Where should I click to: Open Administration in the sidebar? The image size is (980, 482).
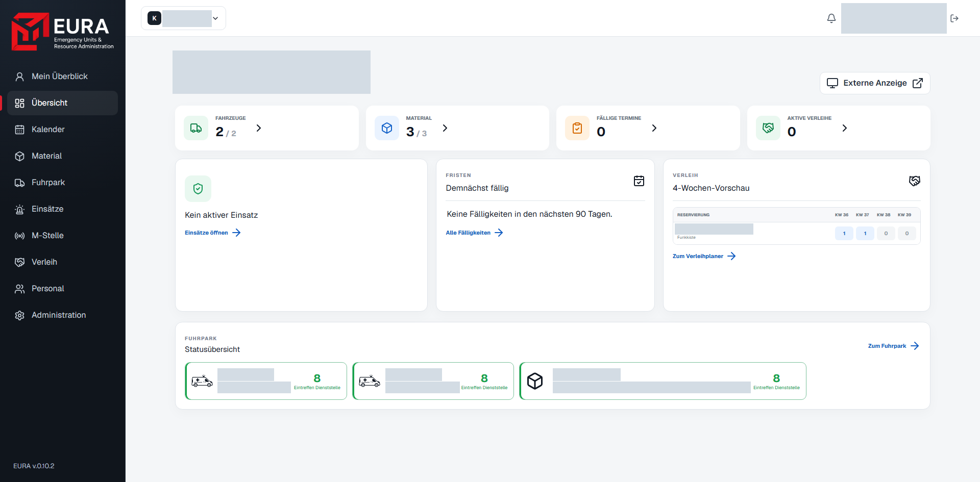pos(62,315)
